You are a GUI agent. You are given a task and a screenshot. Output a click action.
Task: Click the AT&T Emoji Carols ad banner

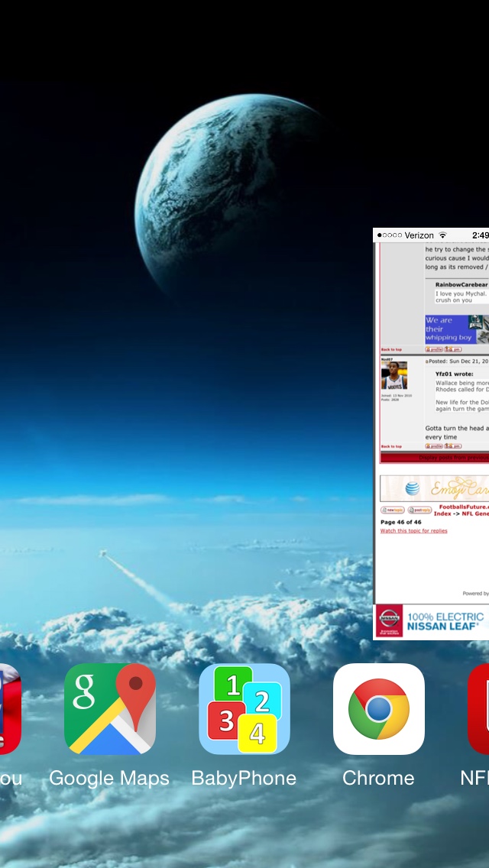[x=434, y=488]
